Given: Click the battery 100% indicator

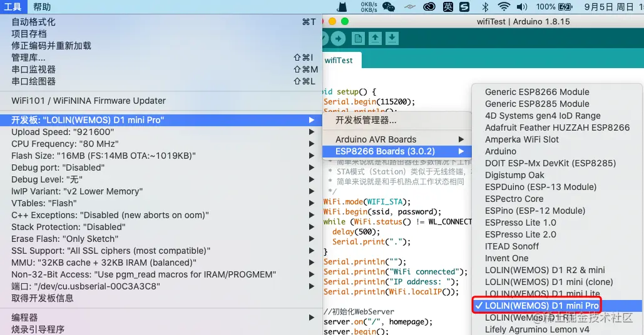Looking at the screenshot, I should pos(554,6).
